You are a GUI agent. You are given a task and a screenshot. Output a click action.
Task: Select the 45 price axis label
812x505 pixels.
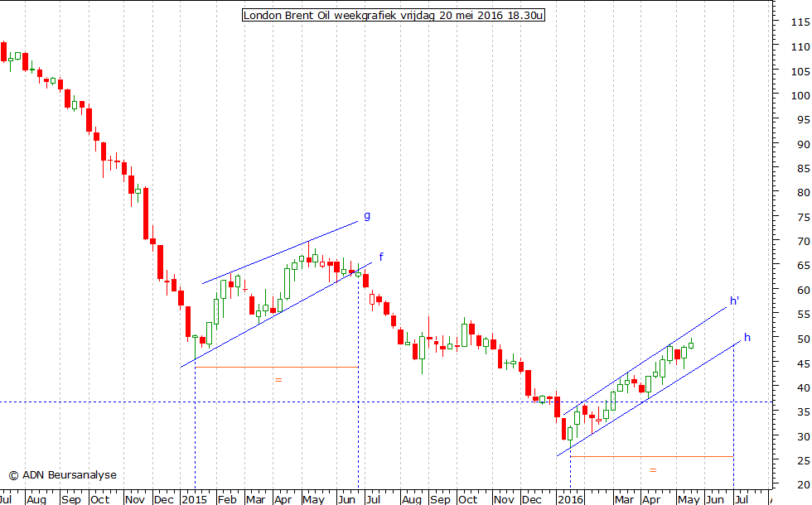(x=803, y=363)
